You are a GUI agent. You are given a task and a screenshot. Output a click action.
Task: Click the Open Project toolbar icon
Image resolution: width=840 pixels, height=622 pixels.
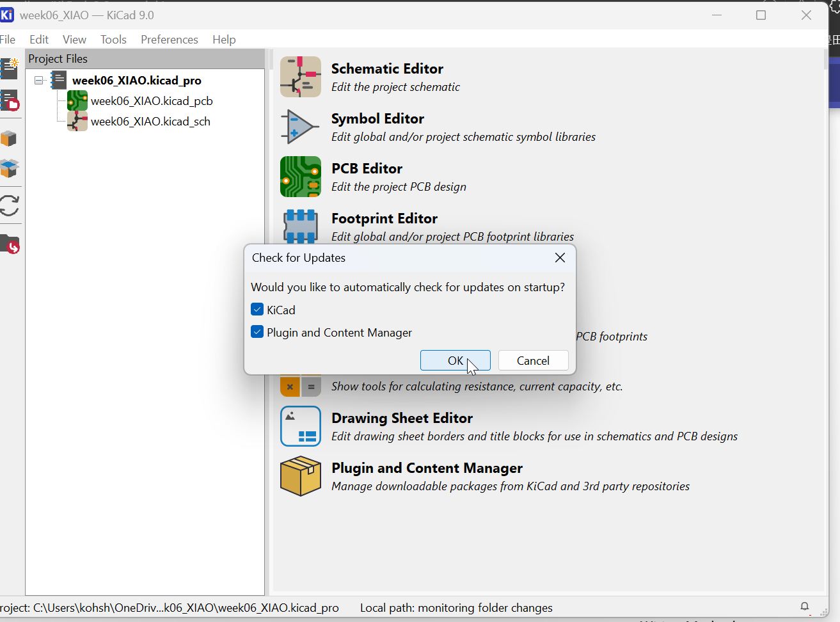[x=10, y=101]
